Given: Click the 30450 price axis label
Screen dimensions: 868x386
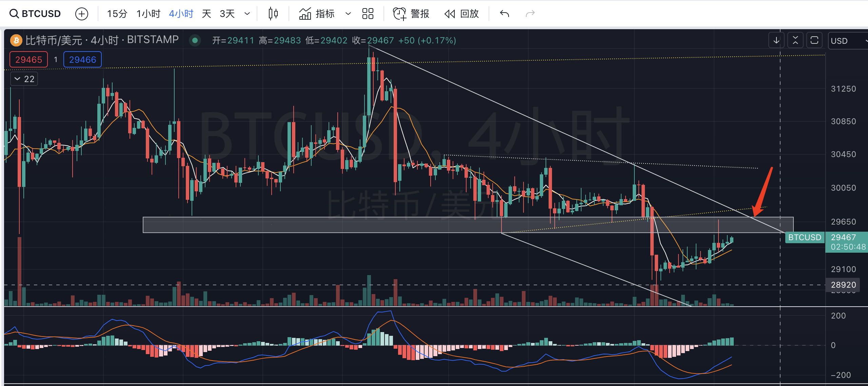Looking at the screenshot, I should [x=843, y=154].
